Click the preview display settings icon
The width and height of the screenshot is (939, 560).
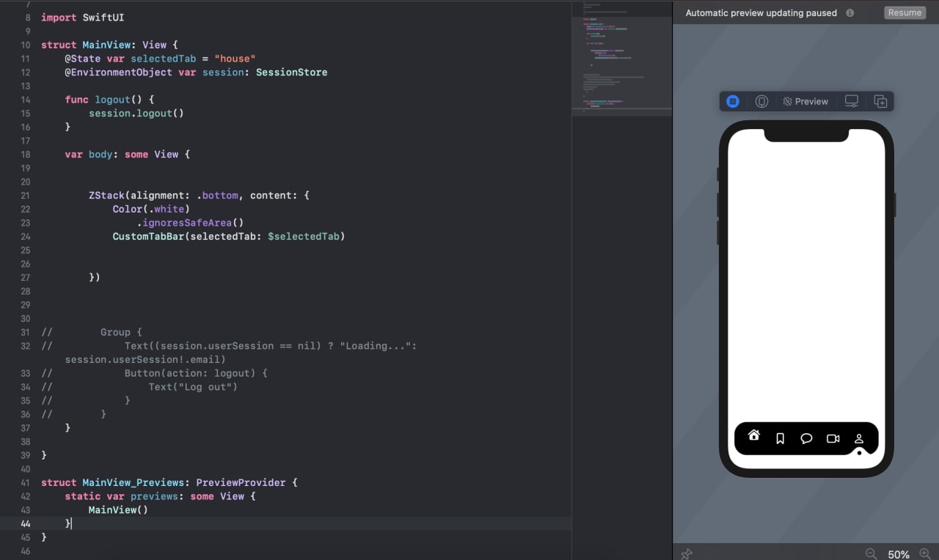(852, 102)
